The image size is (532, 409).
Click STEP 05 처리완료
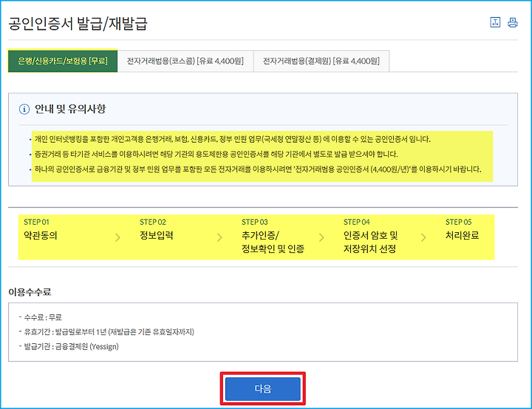pos(462,229)
